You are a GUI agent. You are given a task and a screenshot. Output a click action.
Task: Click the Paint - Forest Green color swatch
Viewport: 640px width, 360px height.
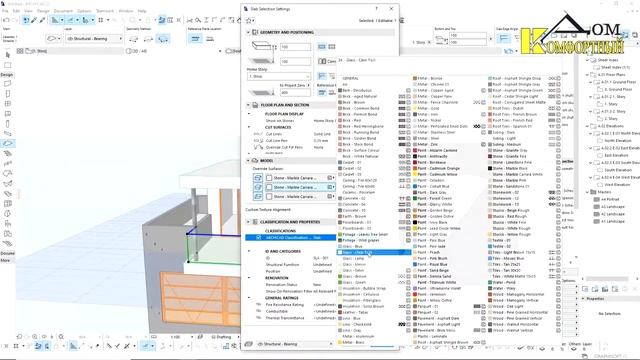[x=415, y=198]
